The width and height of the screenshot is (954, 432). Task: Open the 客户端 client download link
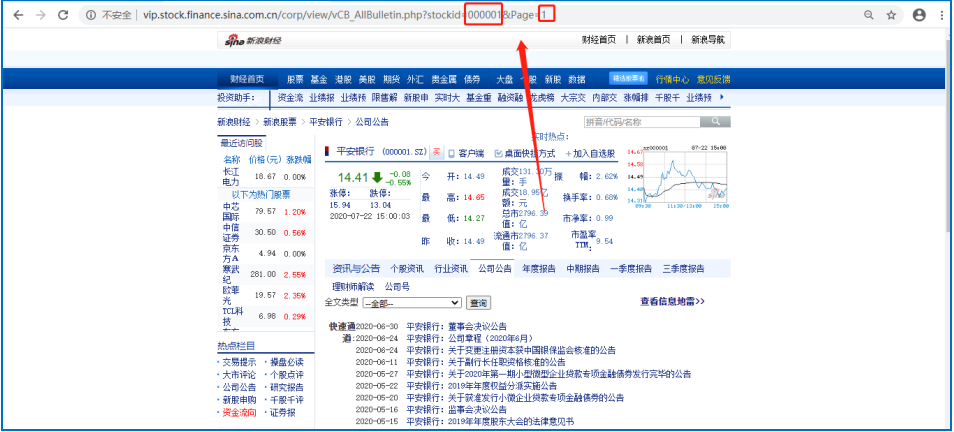coord(467,153)
